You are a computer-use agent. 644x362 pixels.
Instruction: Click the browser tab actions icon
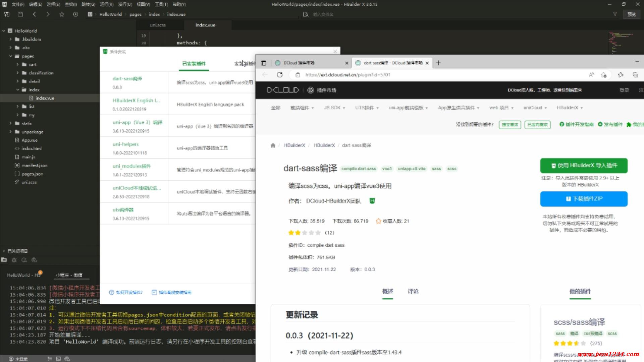click(264, 63)
